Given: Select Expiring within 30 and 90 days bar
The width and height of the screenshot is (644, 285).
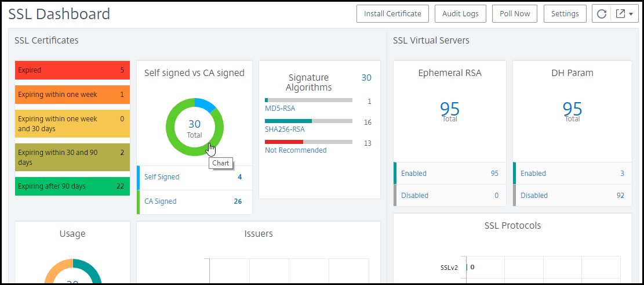Looking at the screenshot, I should 72,157.
